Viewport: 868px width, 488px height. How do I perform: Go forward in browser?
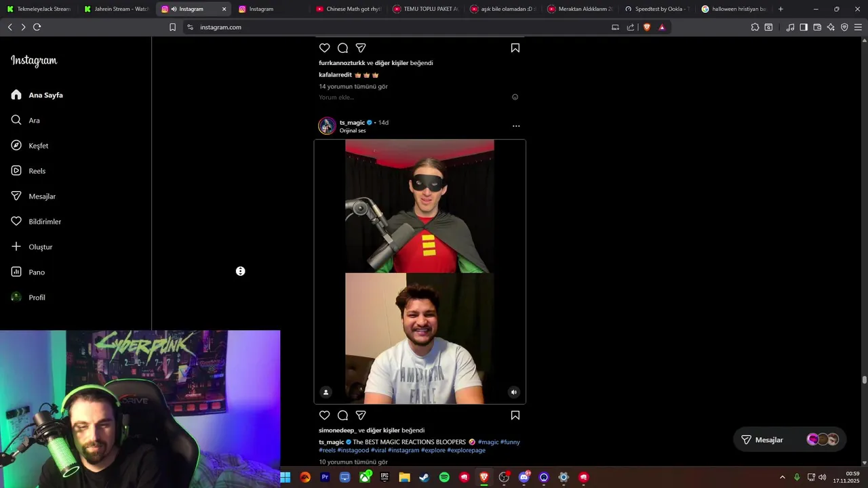pyautogui.click(x=23, y=27)
